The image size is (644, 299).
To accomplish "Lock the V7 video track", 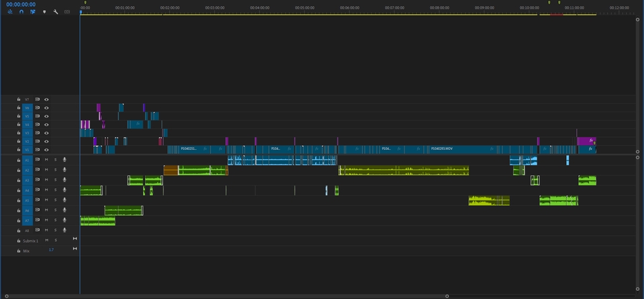I will [x=19, y=99].
